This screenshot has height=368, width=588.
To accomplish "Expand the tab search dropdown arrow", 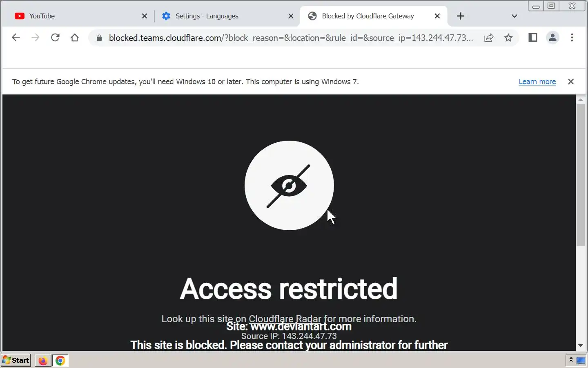I will [x=514, y=16].
